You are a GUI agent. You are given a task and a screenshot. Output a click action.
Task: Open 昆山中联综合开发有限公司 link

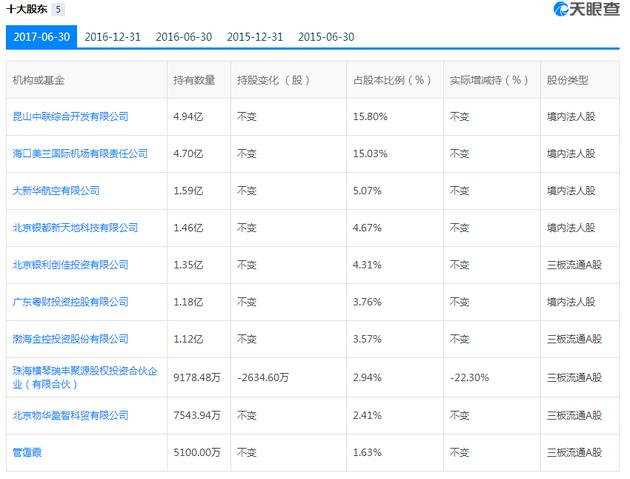[70, 117]
